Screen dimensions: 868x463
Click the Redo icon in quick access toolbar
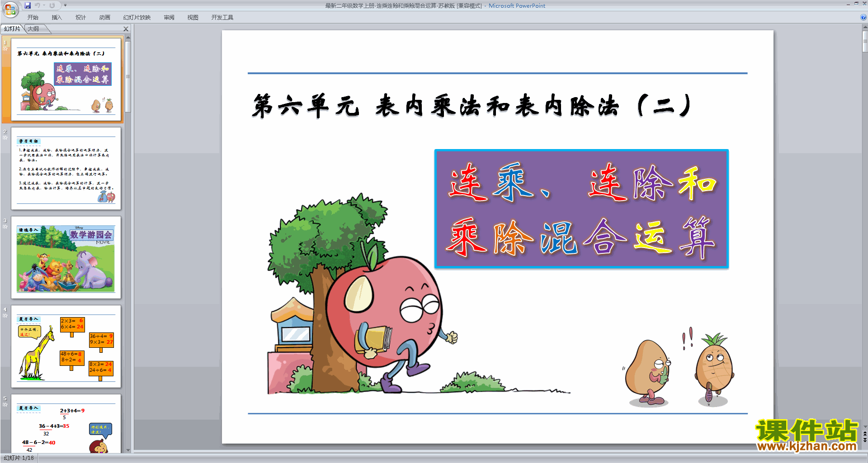[x=52, y=5]
